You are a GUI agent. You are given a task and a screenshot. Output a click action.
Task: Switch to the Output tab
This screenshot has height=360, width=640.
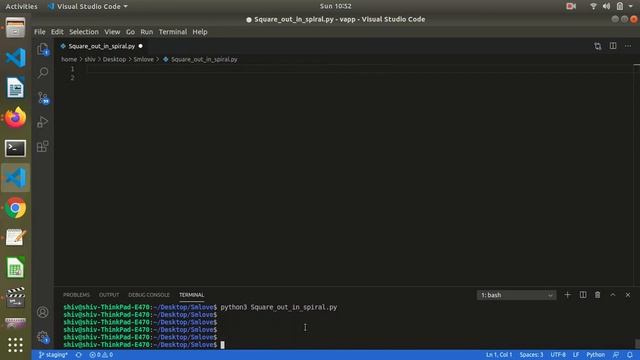tap(109, 295)
